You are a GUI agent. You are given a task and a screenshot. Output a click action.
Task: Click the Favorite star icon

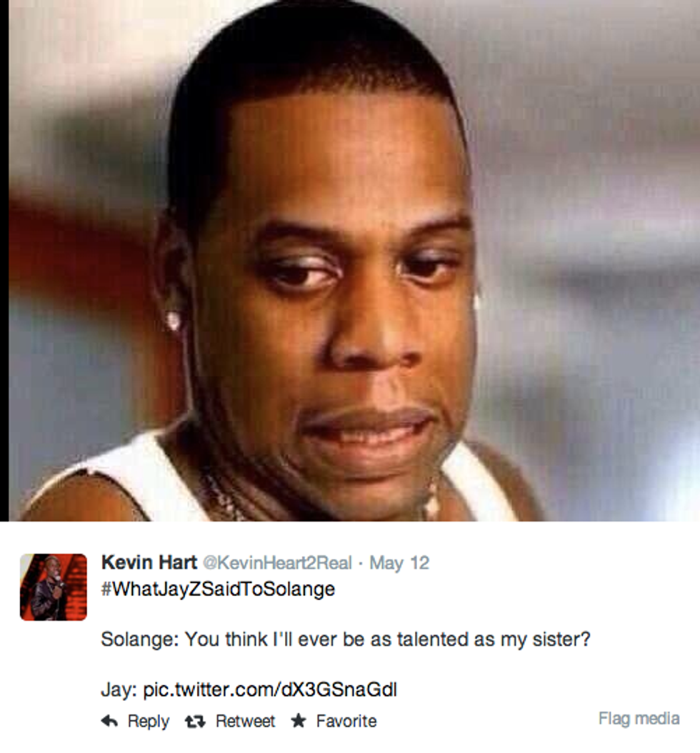(x=299, y=720)
